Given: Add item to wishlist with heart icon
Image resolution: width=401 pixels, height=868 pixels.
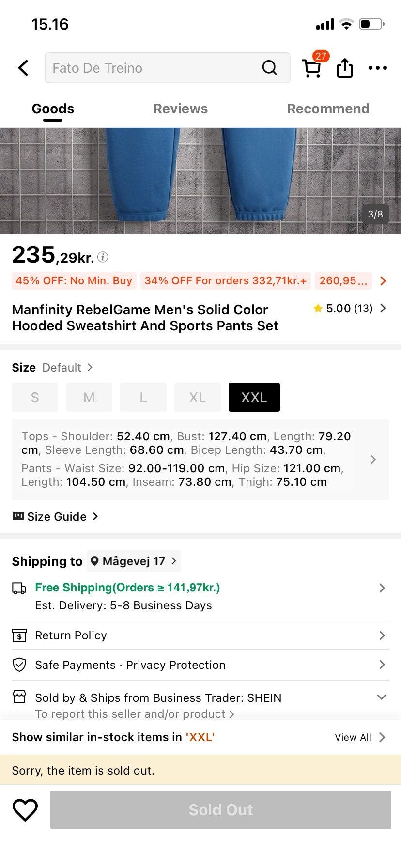Looking at the screenshot, I should [25, 810].
